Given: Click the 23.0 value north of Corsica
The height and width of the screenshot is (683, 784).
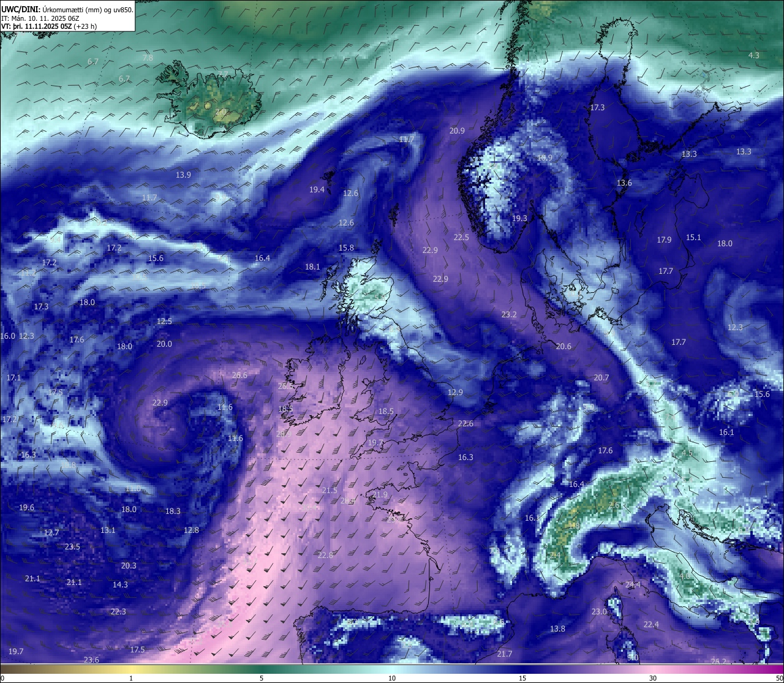Looking at the screenshot, I should 599,611.
